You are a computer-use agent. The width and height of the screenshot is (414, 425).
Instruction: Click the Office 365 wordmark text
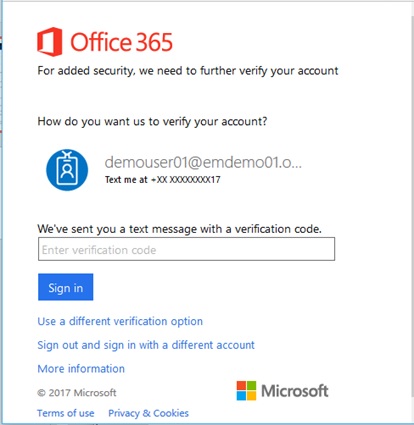pos(121,42)
